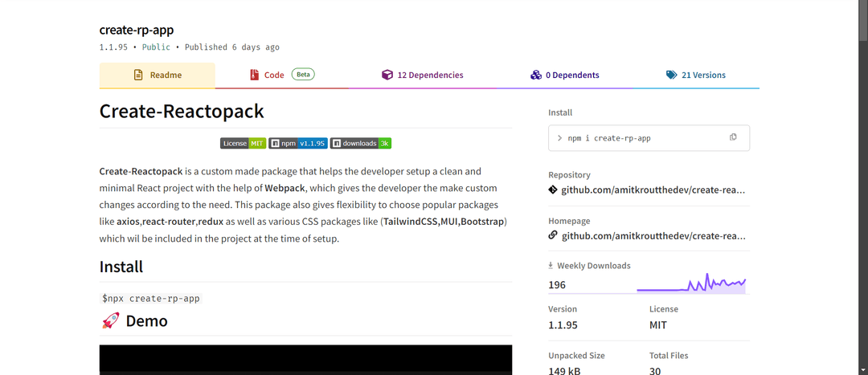Click the Public label under title

click(156, 47)
